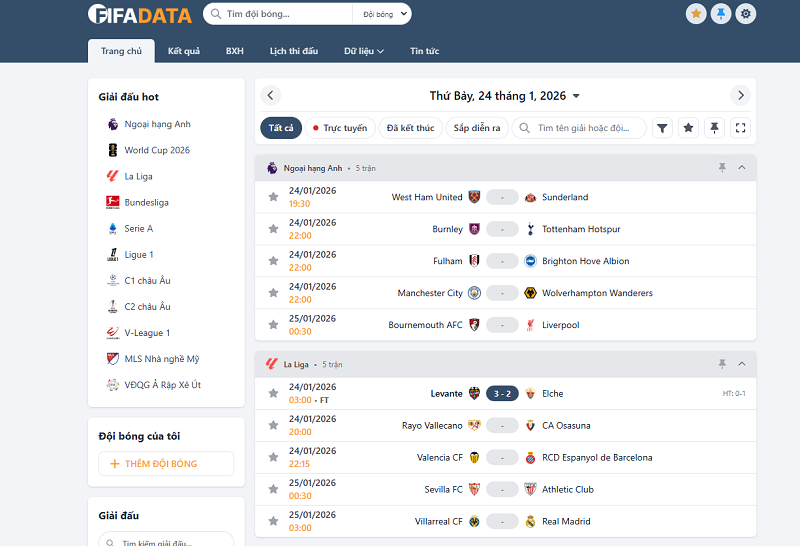
Task: Click the fullscreen expand icon
Action: pyautogui.click(x=740, y=128)
